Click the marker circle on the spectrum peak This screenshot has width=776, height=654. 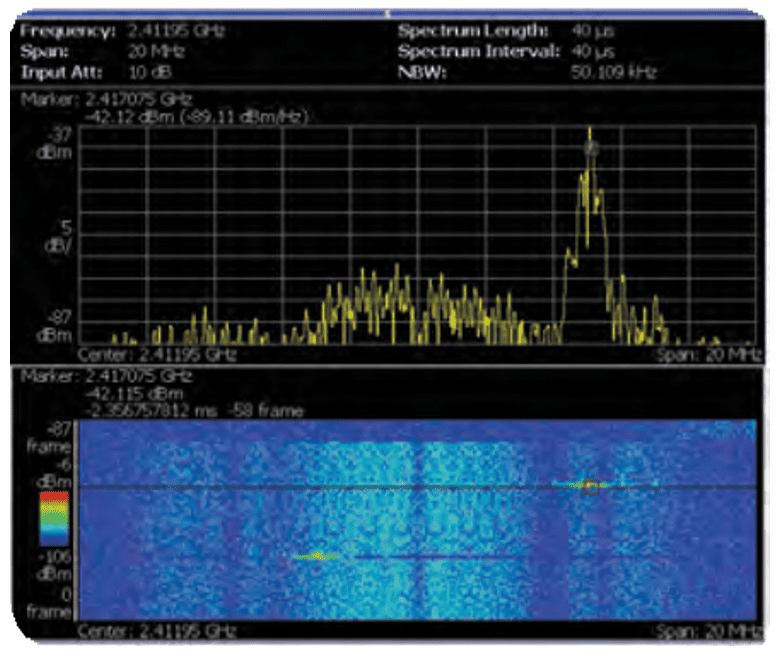[x=590, y=147]
